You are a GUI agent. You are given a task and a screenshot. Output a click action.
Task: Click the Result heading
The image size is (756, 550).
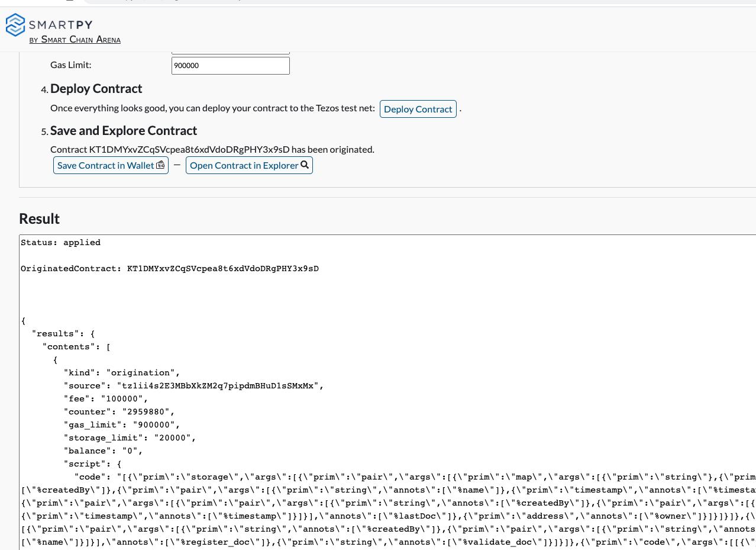pyautogui.click(x=40, y=218)
